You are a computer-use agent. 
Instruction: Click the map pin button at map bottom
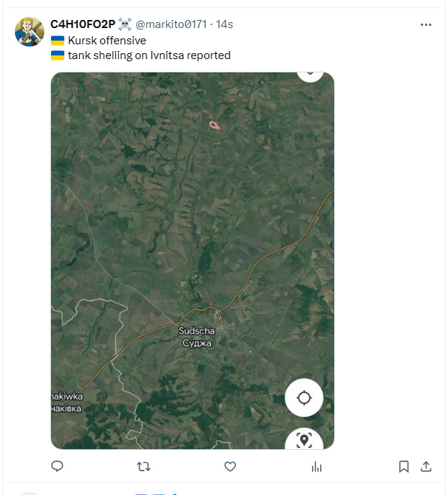[304, 440]
